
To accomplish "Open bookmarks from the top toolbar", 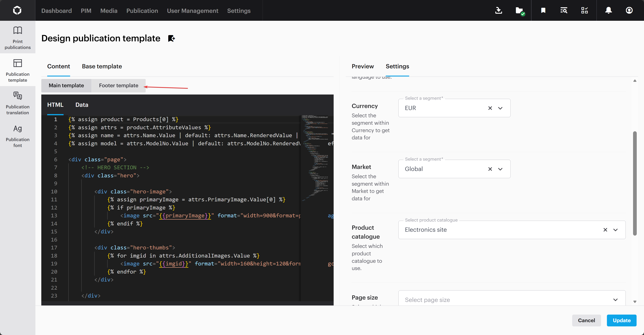I will (543, 10).
